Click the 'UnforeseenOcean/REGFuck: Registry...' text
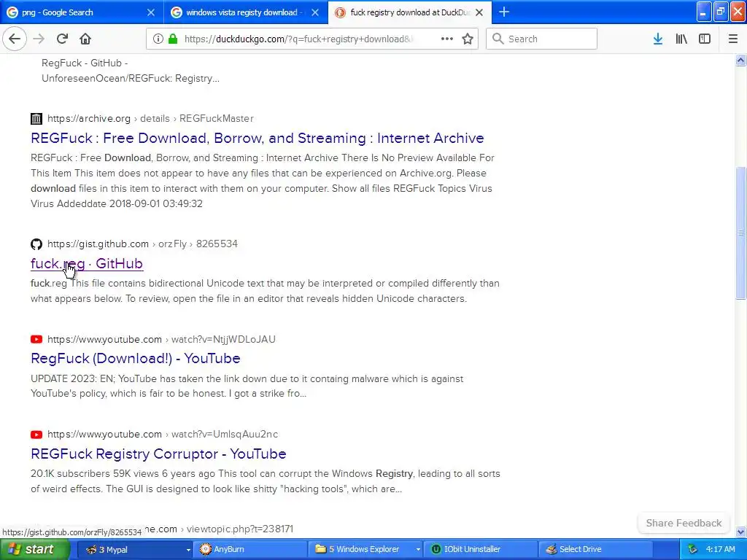Image resolution: width=747 pixels, height=560 pixels. click(x=131, y=79)
